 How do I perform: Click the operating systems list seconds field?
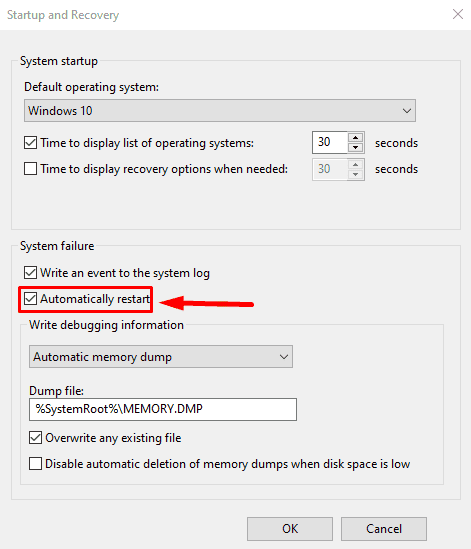(330, 142)
